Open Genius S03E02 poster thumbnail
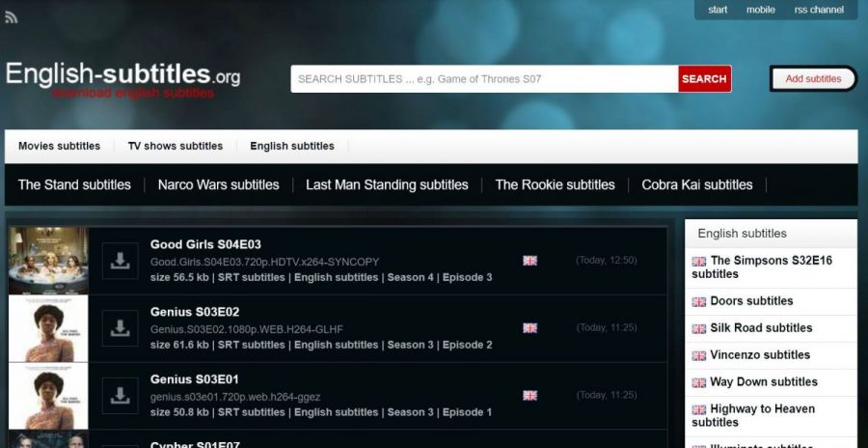This screenshot has width=868, height=448. coord(48,328)
